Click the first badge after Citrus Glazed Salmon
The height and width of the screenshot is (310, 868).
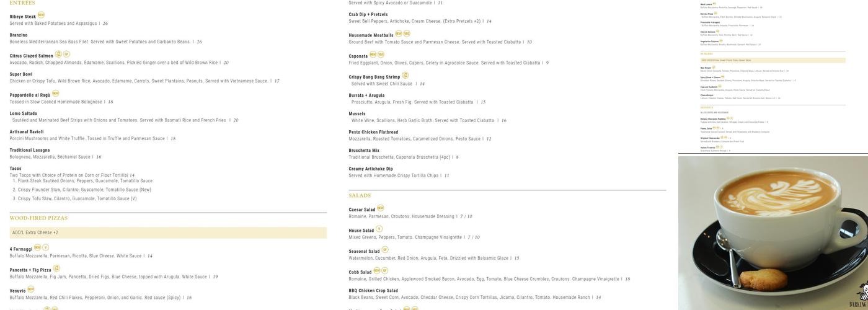pyautogui.click(x=58, y=55)
